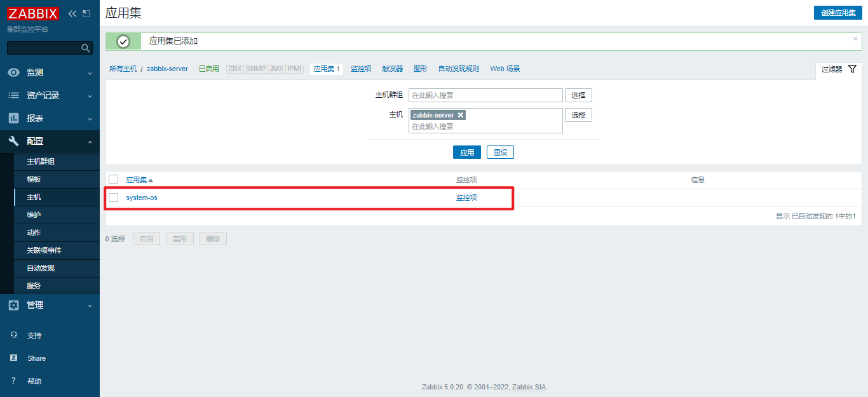This screenshot has width=868, height=397.
Task: Open the 所有主机 breadcrumb link
Action: 123,69
